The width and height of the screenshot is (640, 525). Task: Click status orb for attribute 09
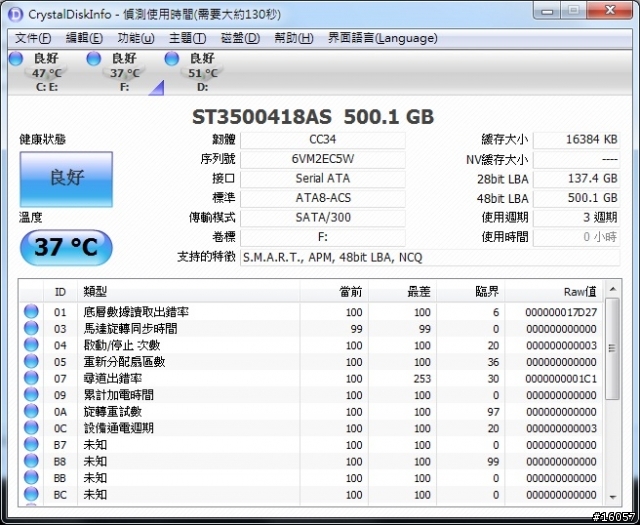[31, 395]
